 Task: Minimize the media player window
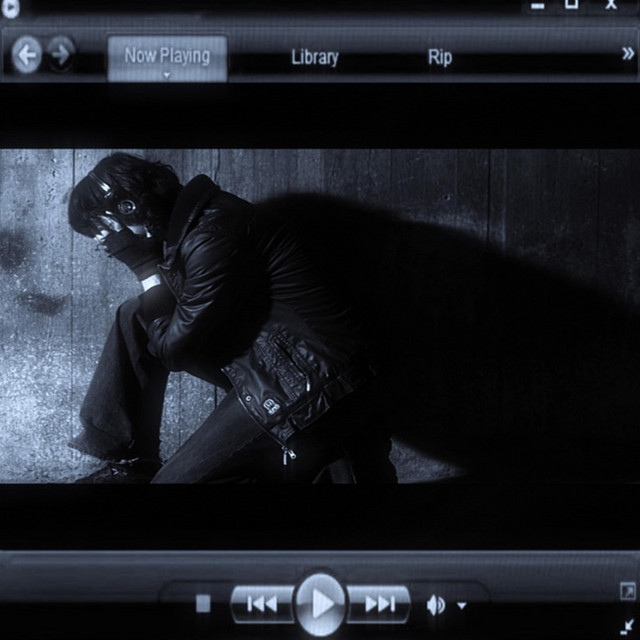(x=538, y=6)
